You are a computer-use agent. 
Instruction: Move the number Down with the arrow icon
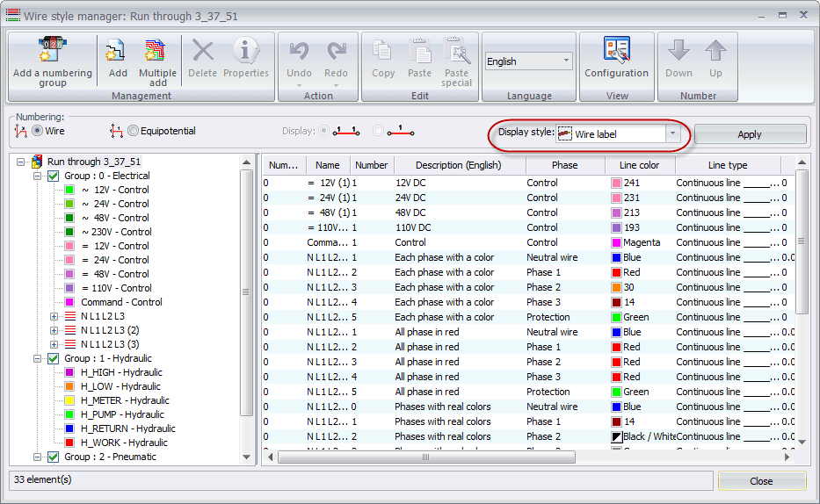tap(678, 51)
